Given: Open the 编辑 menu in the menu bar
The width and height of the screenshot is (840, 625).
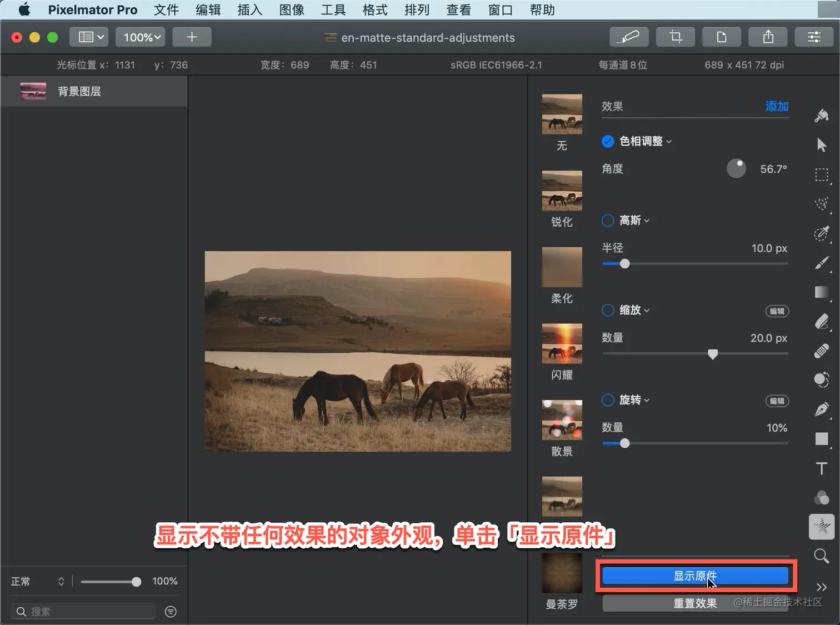Looking at the screenshot, I should coord(208,10).
